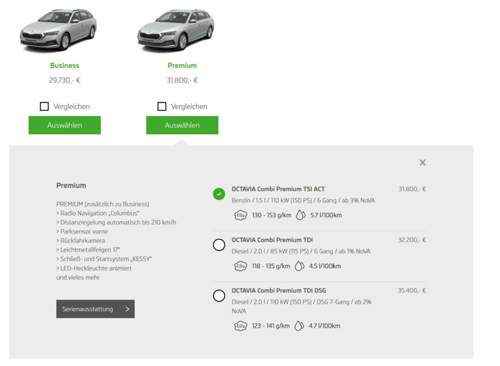Select the OCTAVIA Combi Premium TDI DSG radio
The height and width of the screenshot is (366, 500).
point(219,296)
